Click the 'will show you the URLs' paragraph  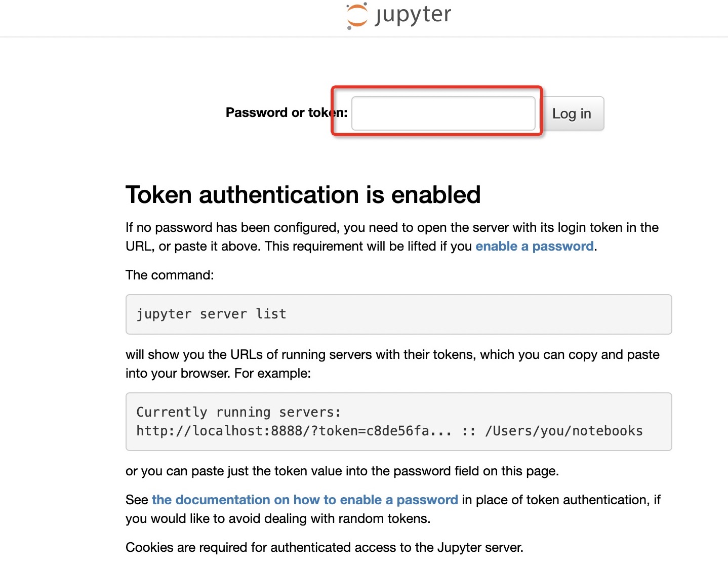click(392, 363)
